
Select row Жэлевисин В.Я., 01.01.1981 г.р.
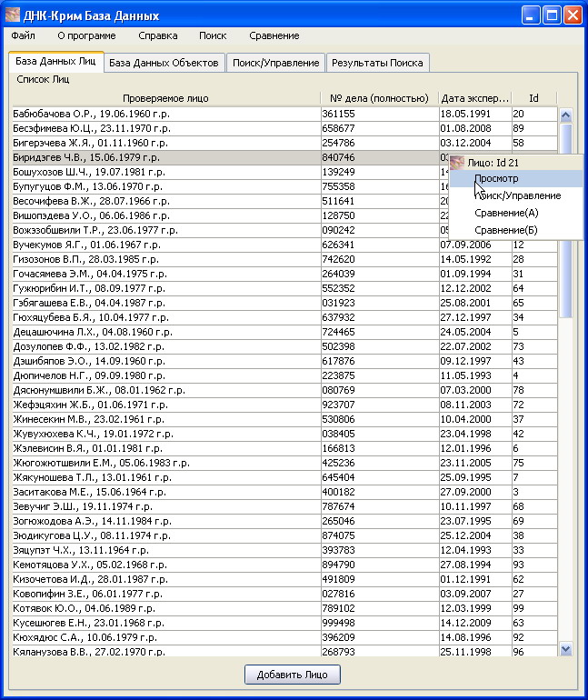click(x=284, y=448)
